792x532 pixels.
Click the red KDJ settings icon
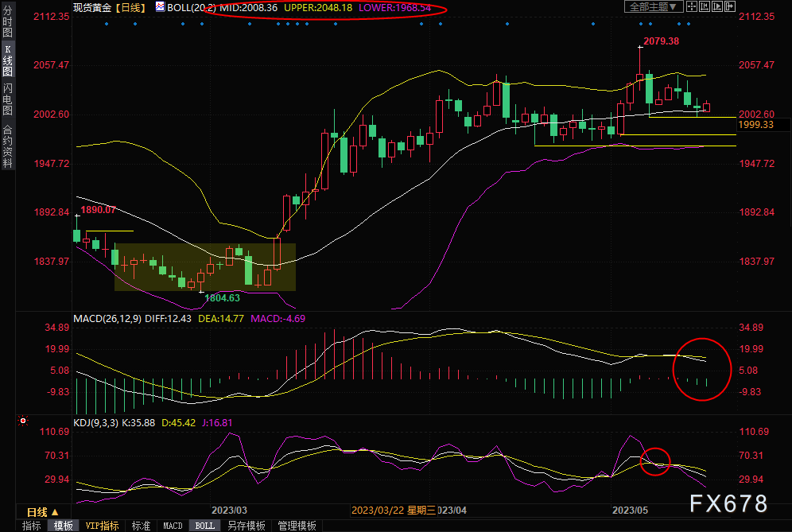point(23,421)
